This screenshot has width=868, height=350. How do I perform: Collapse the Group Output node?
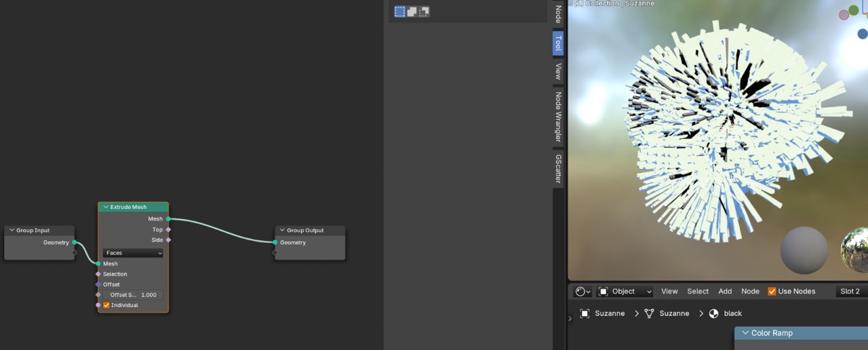tap(282, 231)
